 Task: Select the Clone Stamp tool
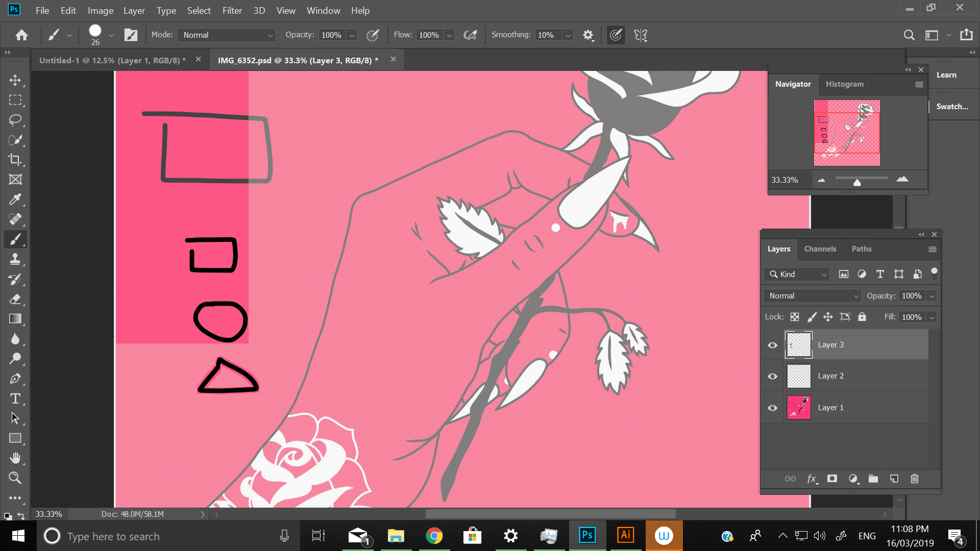[15, 259]
